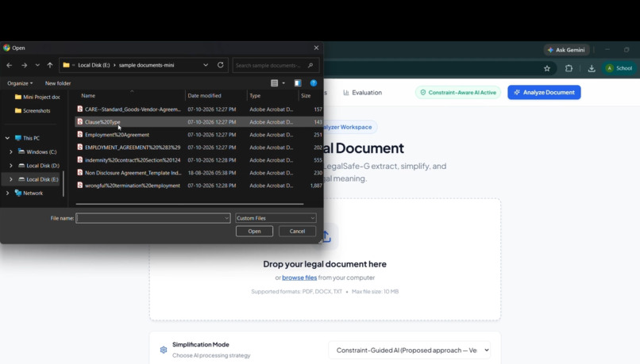
Task: Bookmark page with star icon
Action: point(547,68)
